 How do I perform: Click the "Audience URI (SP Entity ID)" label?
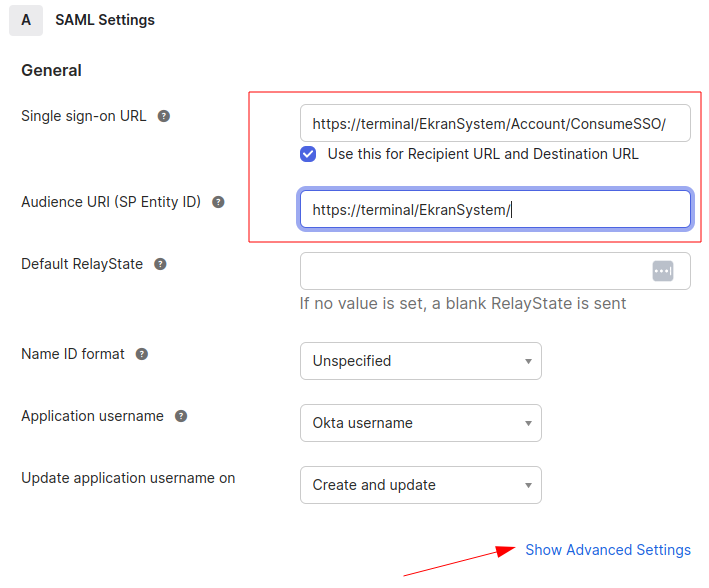pos(111,202)
